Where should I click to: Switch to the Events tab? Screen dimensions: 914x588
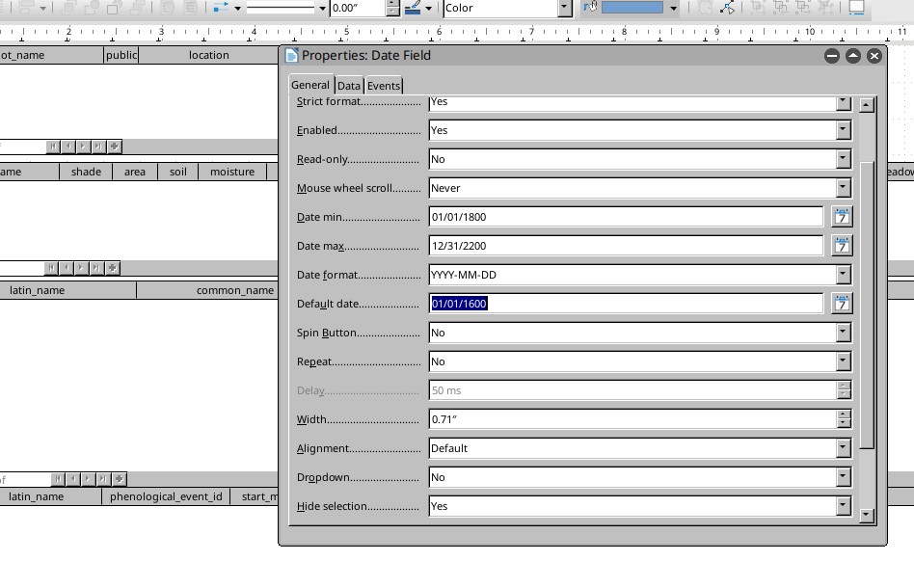pyautogui.click(x=384, y=86)
